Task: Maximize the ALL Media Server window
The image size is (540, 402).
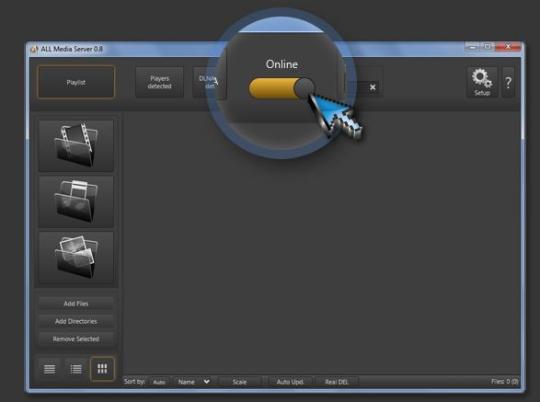Action: (x=487, y=47)
